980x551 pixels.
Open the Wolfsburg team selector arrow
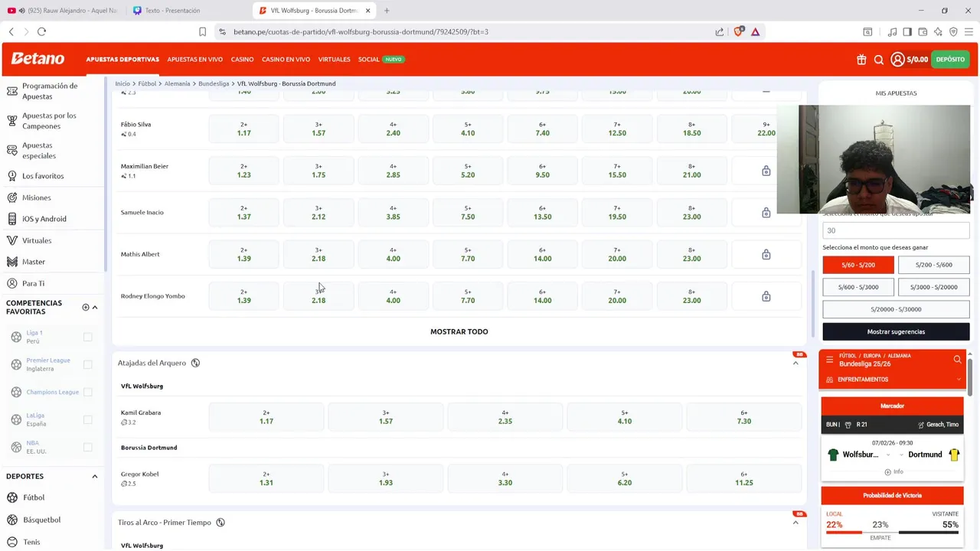pos(887,455)
